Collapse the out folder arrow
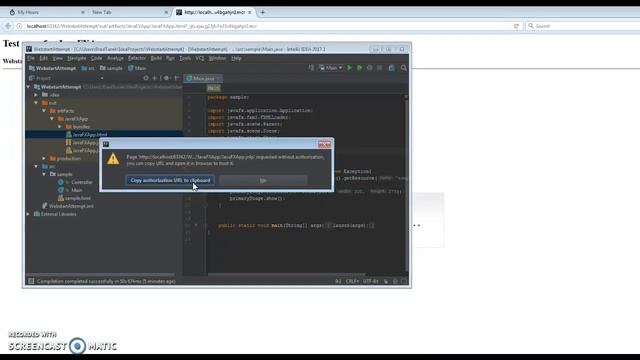This screenshot has height=360, width=640. click(x=36, y=103)
